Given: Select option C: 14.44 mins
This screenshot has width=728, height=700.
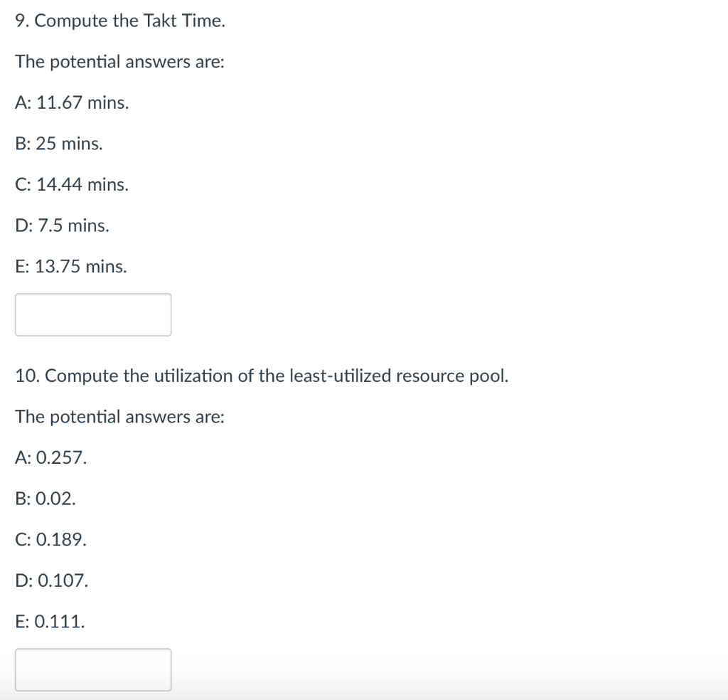Looking at the screenshot, I should (x=72, y=185).
